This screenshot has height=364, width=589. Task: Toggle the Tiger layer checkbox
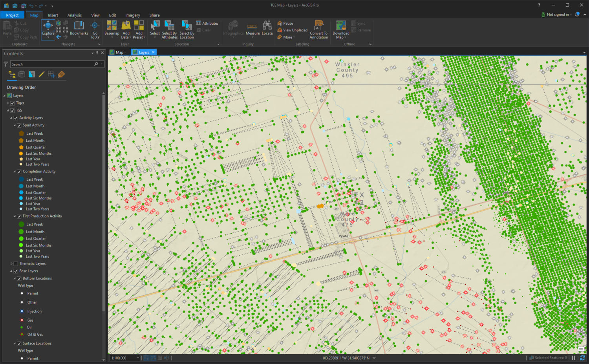(x=13, y=103)
